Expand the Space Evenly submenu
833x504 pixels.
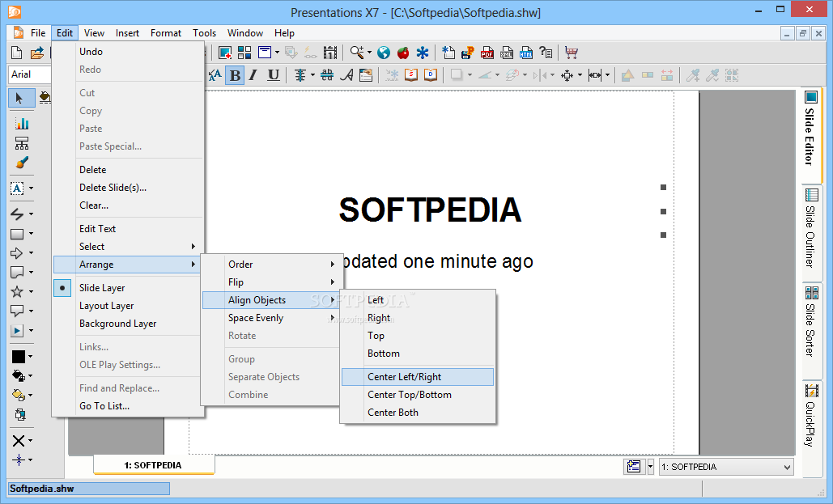coord(270,318)
